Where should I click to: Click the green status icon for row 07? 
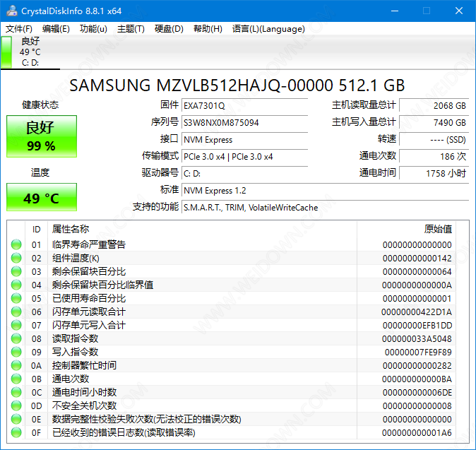coord(16,325)
